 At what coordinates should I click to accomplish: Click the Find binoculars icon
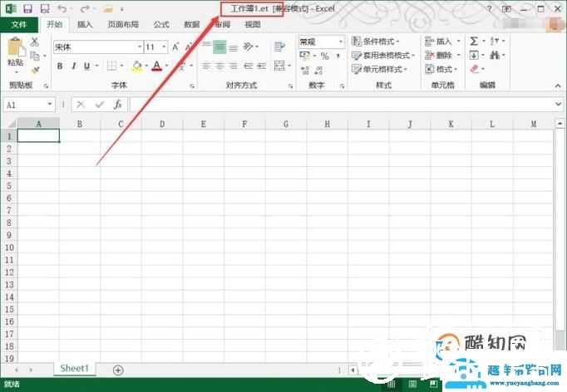tap(495, 56)
